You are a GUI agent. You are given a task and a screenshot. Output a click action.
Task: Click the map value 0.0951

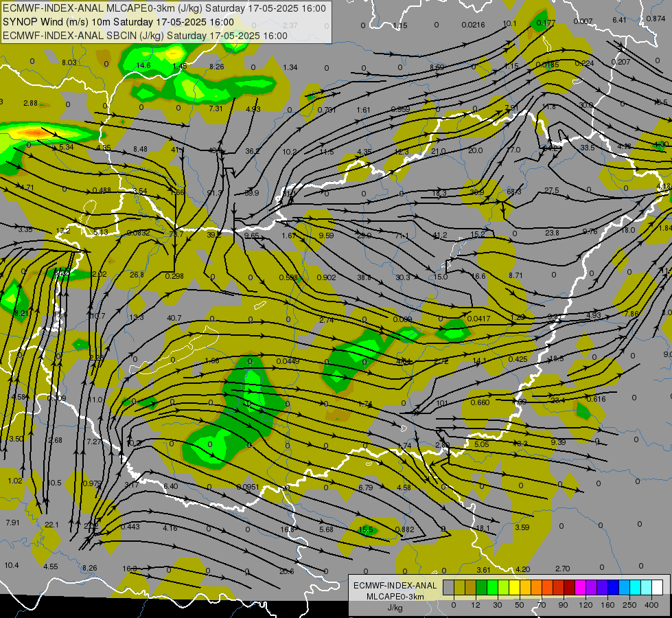pos(248,487)
